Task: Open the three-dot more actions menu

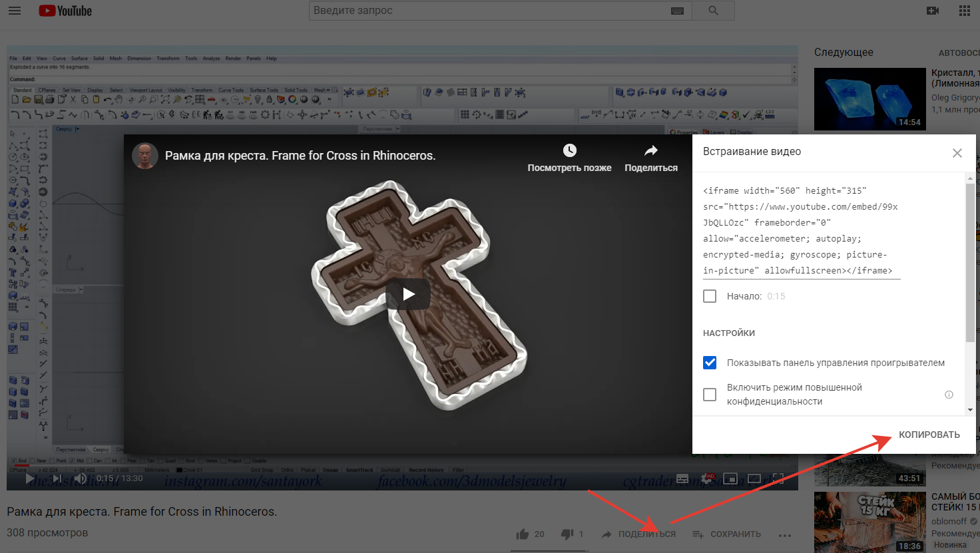Action: (785, 534)
